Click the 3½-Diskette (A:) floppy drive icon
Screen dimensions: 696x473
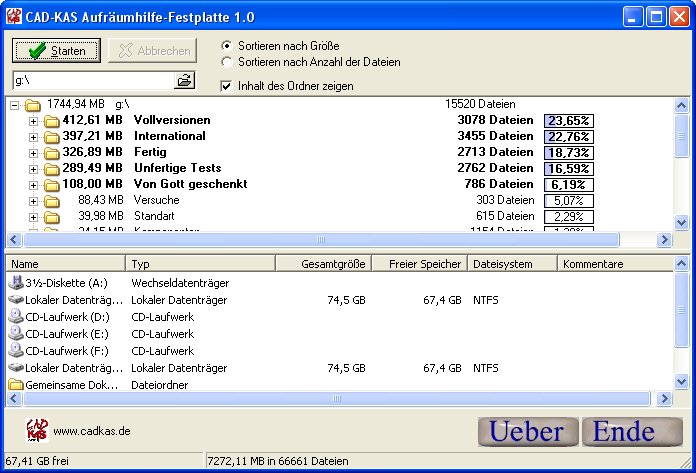pyautogui.click(x=16, y=283)
